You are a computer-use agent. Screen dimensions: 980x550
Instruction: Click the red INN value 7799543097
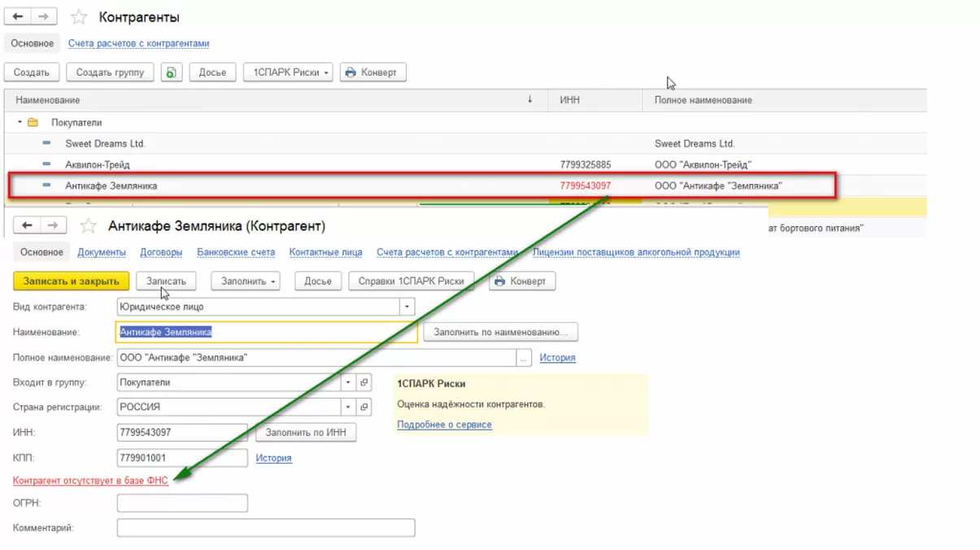click(x=586, y=186)
